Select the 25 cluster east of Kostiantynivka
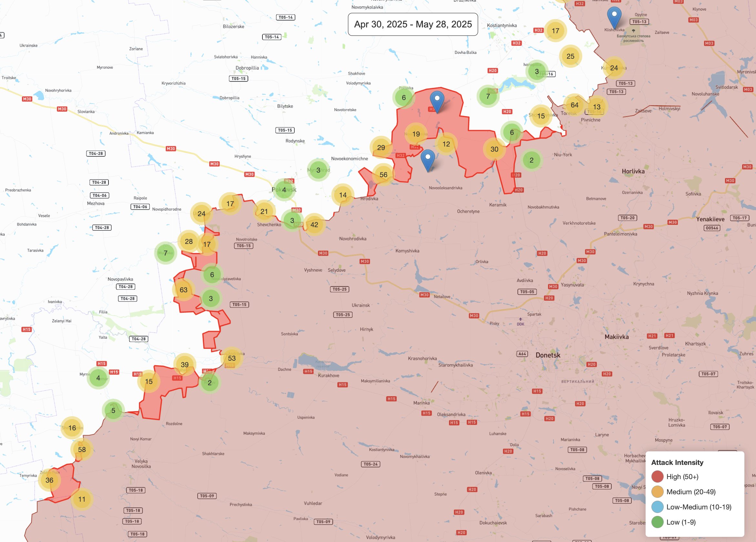 [570, 56]
